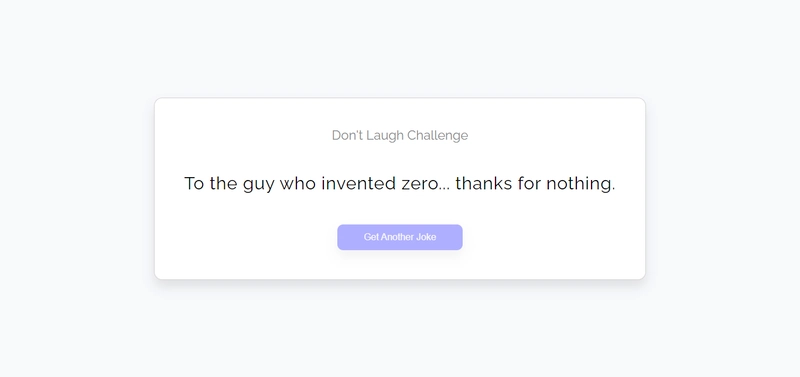Click the word "who" in the joke
The width and height of the screenshot is (800, 377).
[298, 184]
